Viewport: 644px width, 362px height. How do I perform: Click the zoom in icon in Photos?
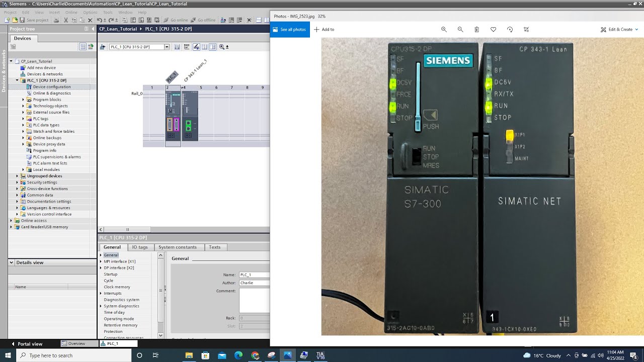(x=444, y=29)
